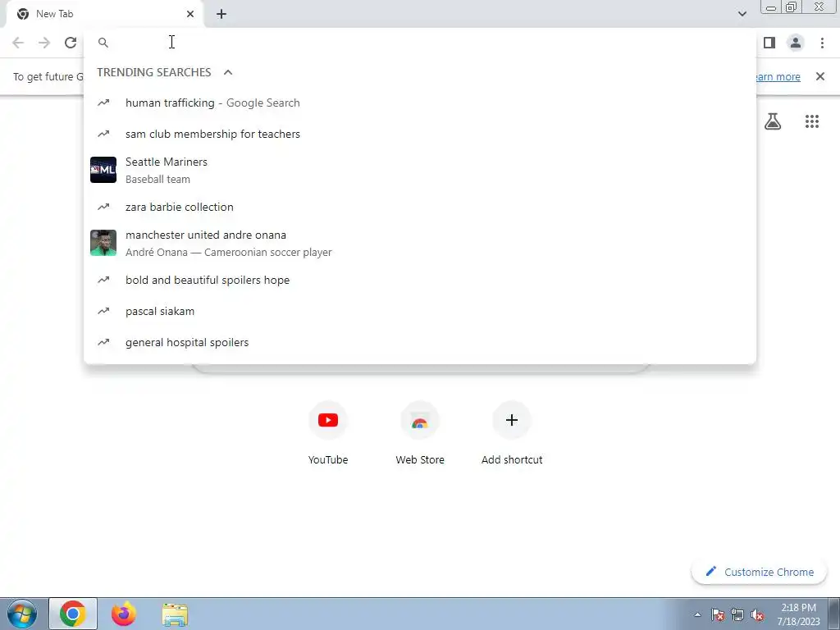Collapse the Trending Searches section
Image resolution: width=840 pixels, height=630 pixels.
[x=228, y=72]
